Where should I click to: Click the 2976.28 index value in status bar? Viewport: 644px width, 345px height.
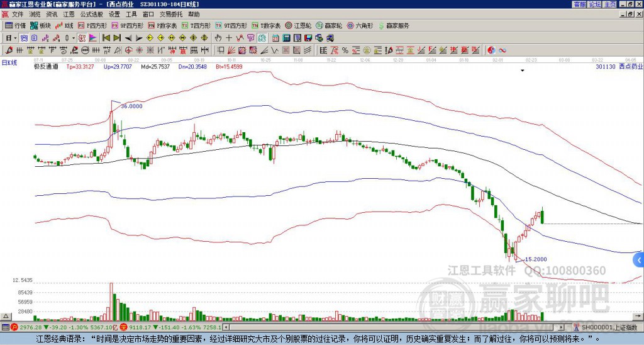click(31, 327)
